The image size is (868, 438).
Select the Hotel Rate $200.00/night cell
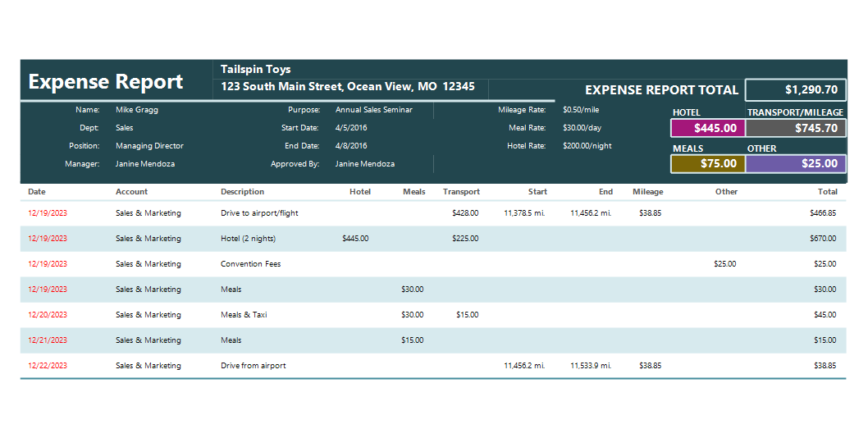587,146
